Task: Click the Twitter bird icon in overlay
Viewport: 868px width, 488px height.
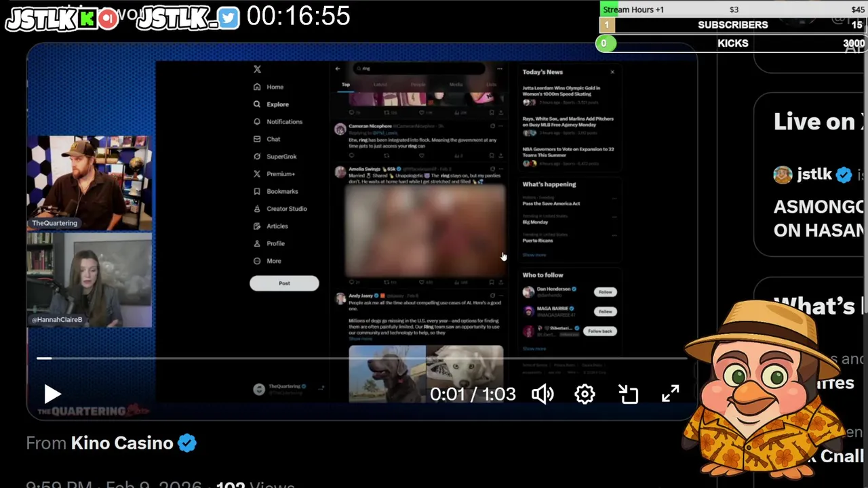Action: point(229,18)
